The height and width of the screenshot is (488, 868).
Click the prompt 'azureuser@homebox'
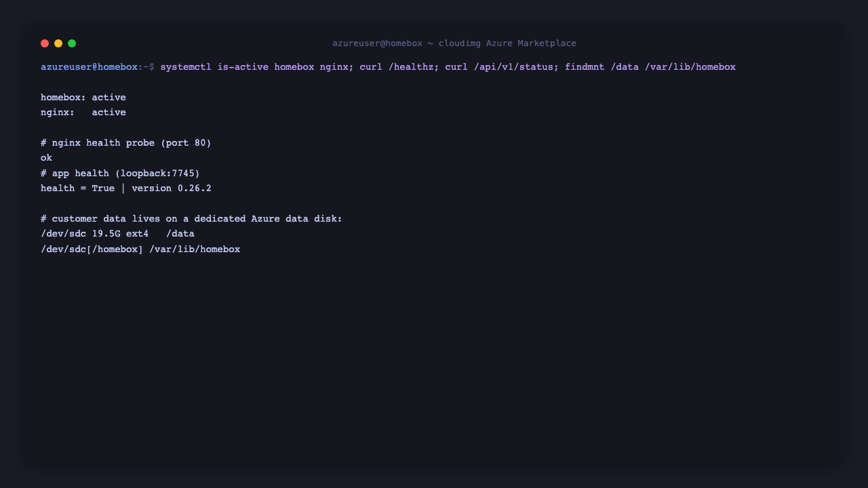[x=89, y=67]
